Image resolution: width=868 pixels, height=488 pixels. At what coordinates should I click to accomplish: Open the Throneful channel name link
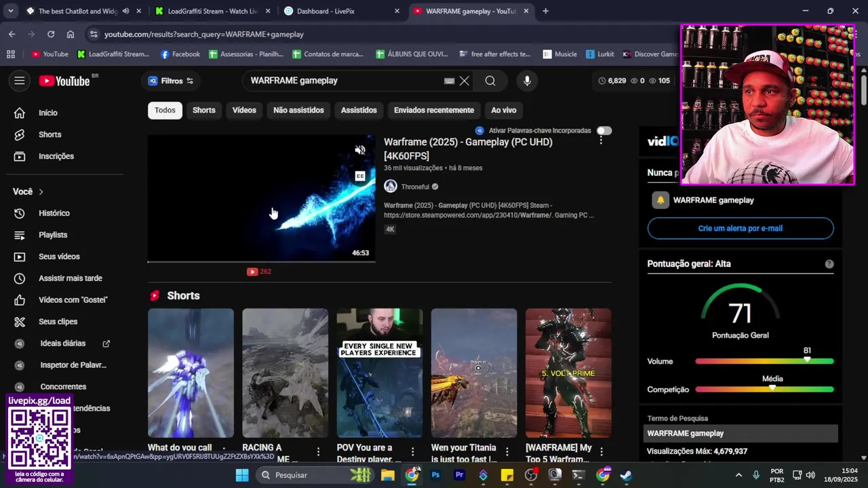point(415,186)
